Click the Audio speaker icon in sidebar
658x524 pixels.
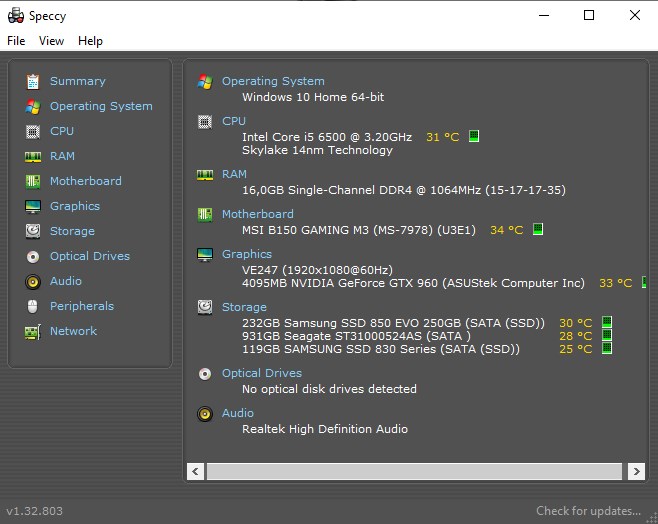[x=33, y=282]
